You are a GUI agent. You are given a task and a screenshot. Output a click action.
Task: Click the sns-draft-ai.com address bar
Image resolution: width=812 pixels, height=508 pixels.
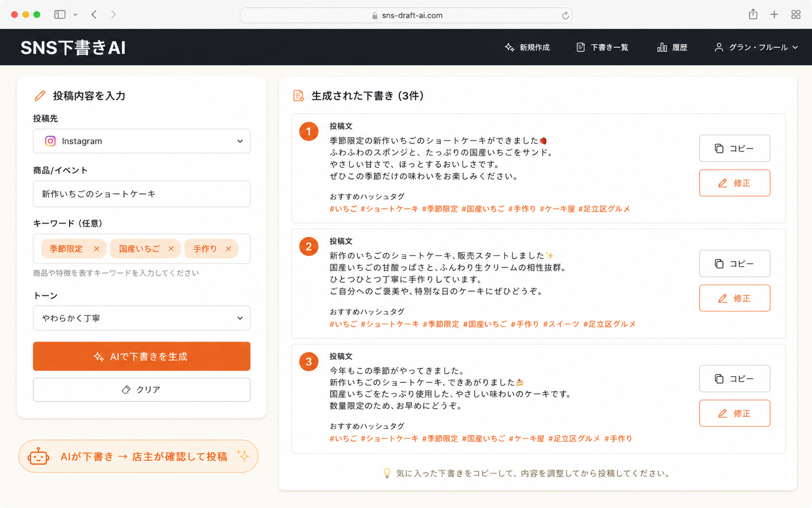point(405,15)
